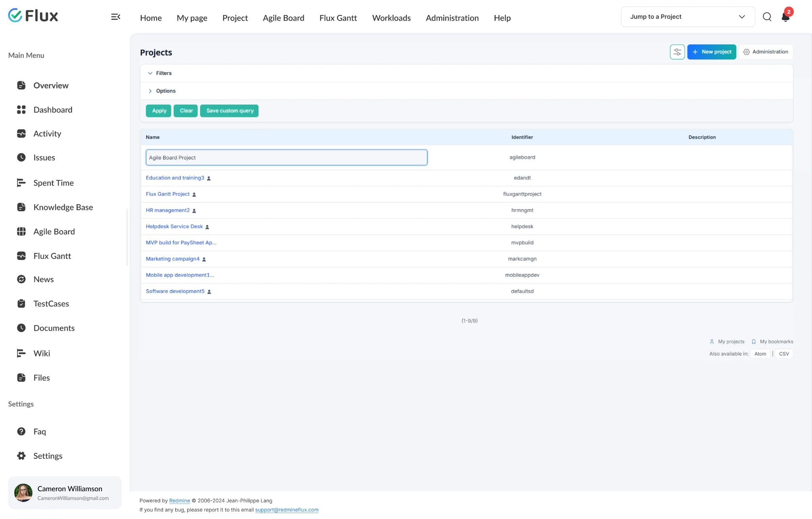Click the Apply button

click(x=159, y=111)
